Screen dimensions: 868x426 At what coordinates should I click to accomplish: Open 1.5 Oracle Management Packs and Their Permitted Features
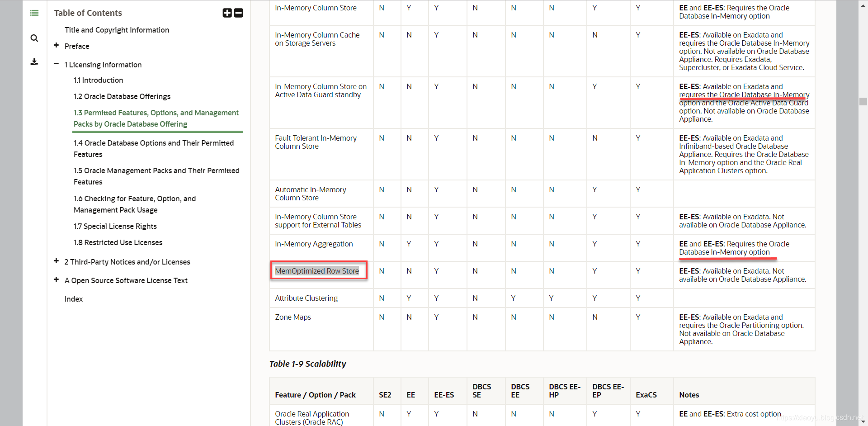tap(156, 176)
